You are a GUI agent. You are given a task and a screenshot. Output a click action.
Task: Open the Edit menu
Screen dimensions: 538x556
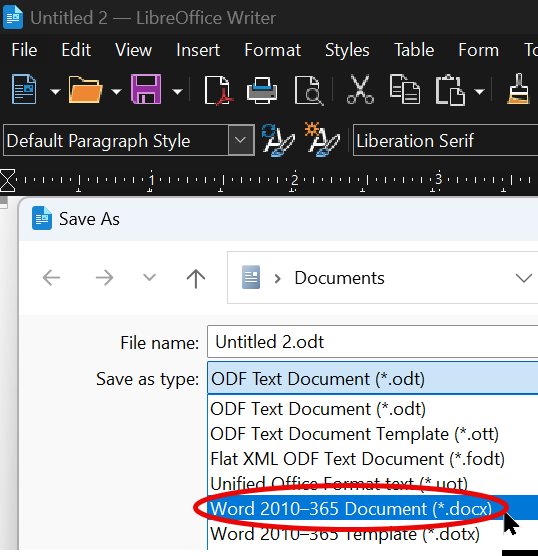coord(76,50)
